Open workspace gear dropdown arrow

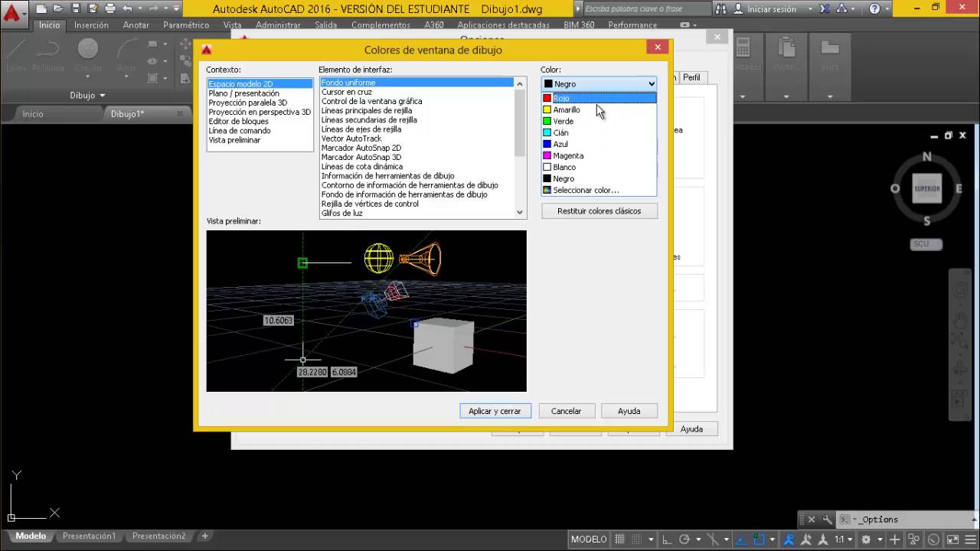pyautogui.click(x=880, y=540)
